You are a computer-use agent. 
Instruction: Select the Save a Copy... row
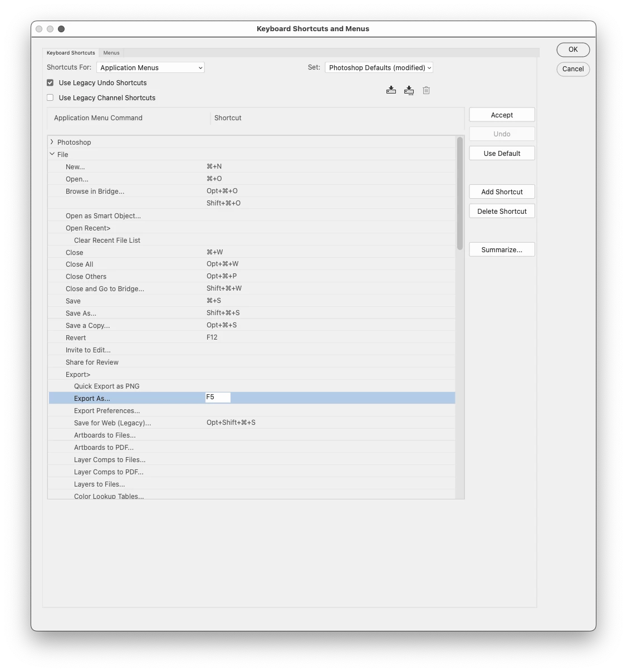(x=252, y=325)
